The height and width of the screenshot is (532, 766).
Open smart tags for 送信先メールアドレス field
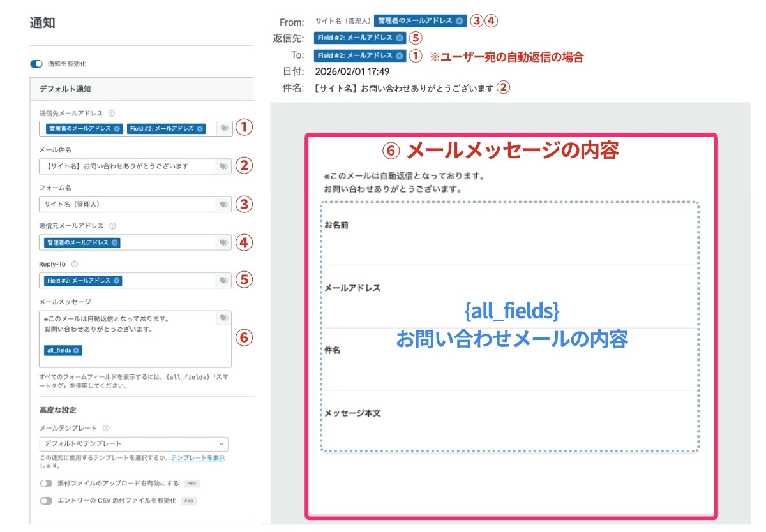(x=223, y=128)
